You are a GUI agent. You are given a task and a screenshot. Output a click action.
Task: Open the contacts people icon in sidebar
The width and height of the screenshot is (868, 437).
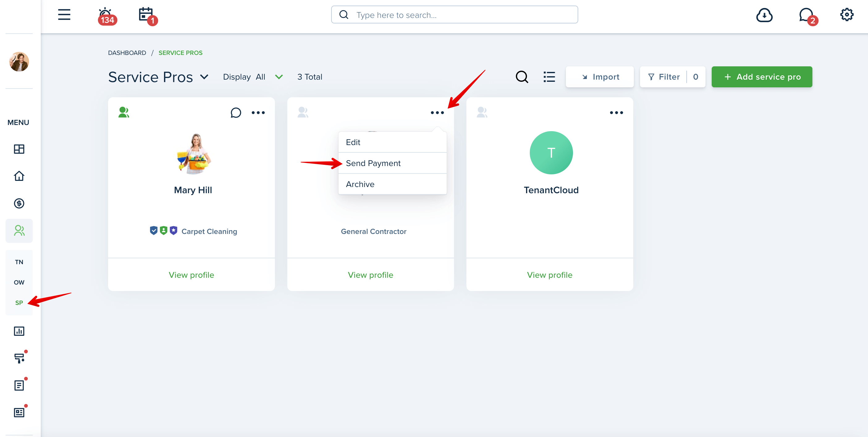[19, 231]
